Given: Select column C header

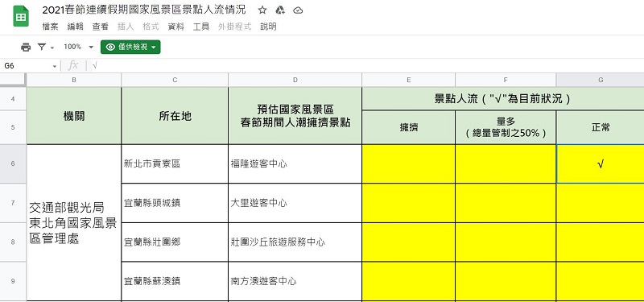Looking at the screenshot, I should [x=175, y=80].
